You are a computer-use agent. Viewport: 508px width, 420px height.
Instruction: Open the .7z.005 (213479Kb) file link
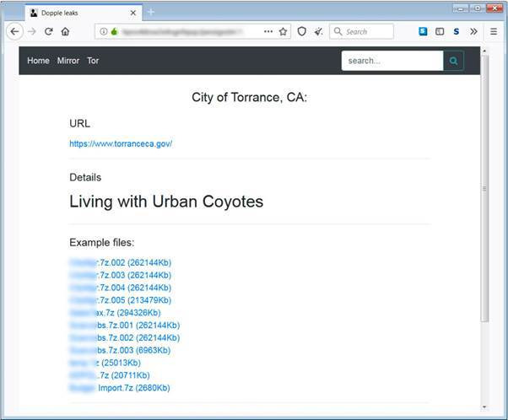[121, 300]
